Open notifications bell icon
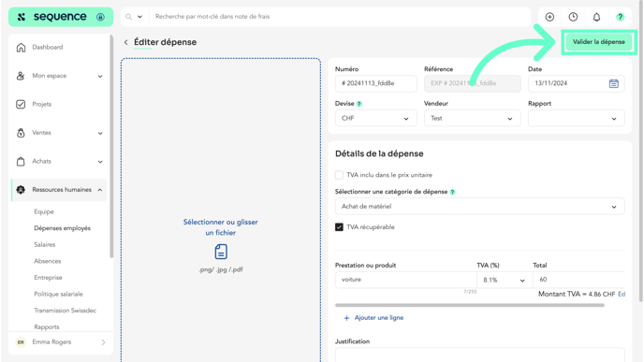The image size is (644, 362). (596, 17)
